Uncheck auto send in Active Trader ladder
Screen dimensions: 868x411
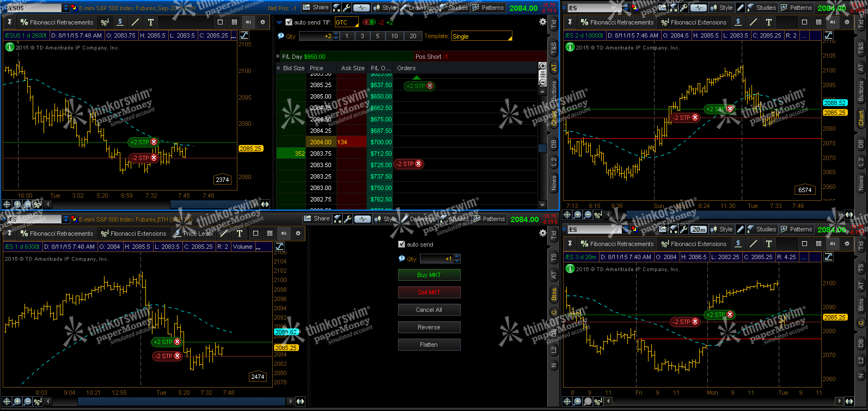coord(289,22)
